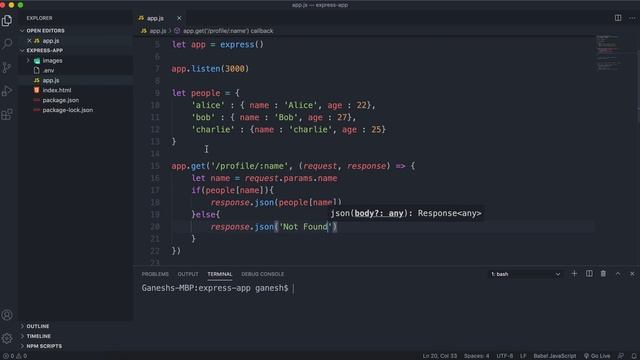Image resolution: width=640 pixels, height=360 pixels.
Task: Split the terminal panel
Action: (589, 274)
